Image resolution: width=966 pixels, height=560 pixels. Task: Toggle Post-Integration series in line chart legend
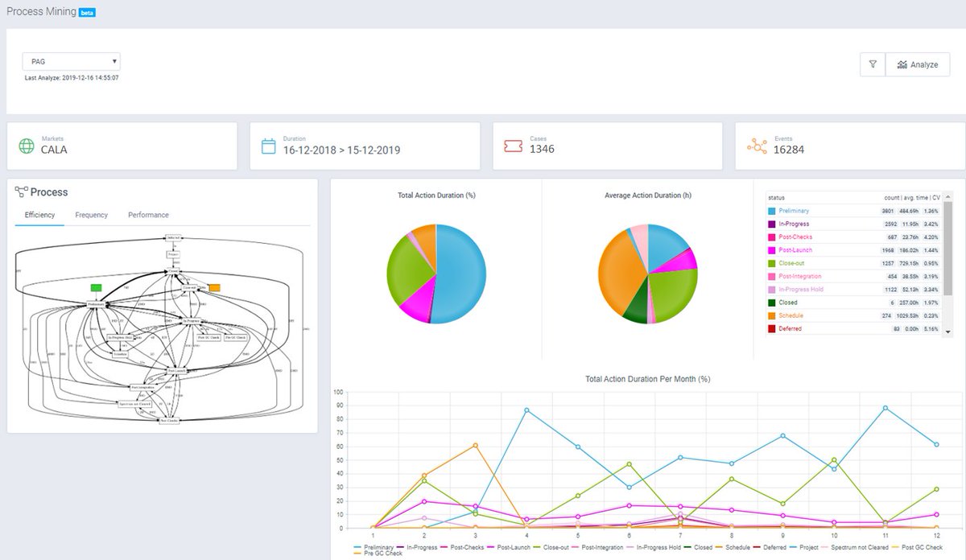pyautogui.click(x=597, y=547)
